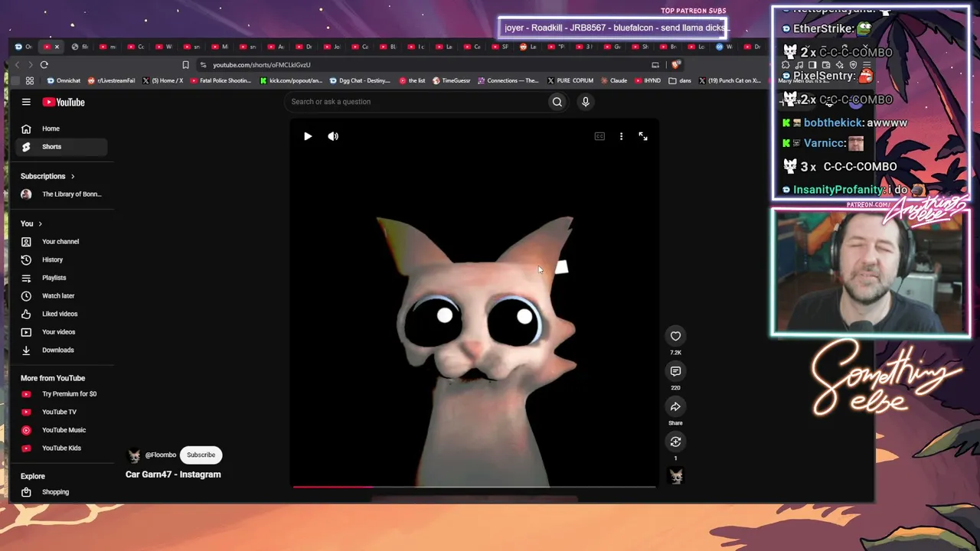Open the Omnichat bookmark

[64, 80]
